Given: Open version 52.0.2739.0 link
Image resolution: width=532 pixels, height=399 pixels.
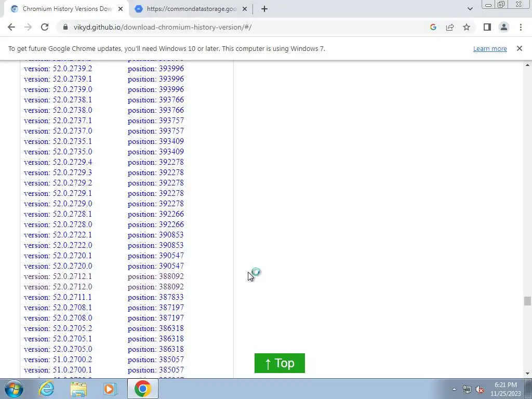Looking at the screenshot, I should pos(58,89).
